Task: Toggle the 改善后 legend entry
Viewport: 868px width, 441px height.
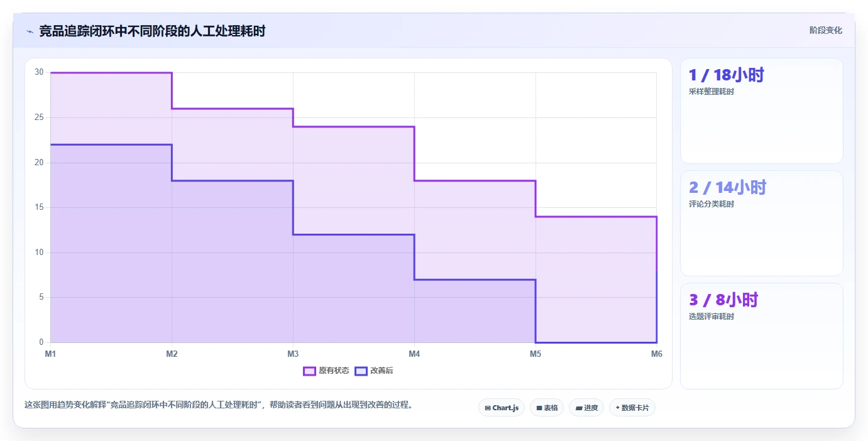Action: pyautogui.click(x=374, y=371)
